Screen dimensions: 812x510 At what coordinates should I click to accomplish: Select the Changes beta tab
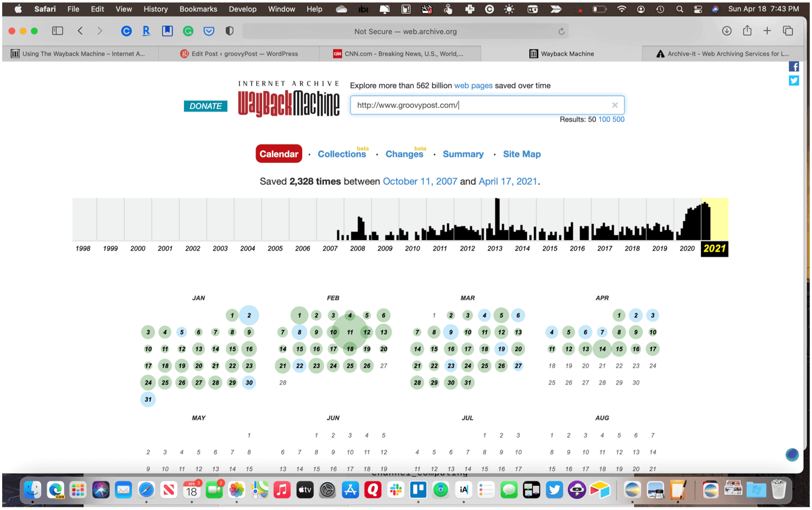[404, 154]
